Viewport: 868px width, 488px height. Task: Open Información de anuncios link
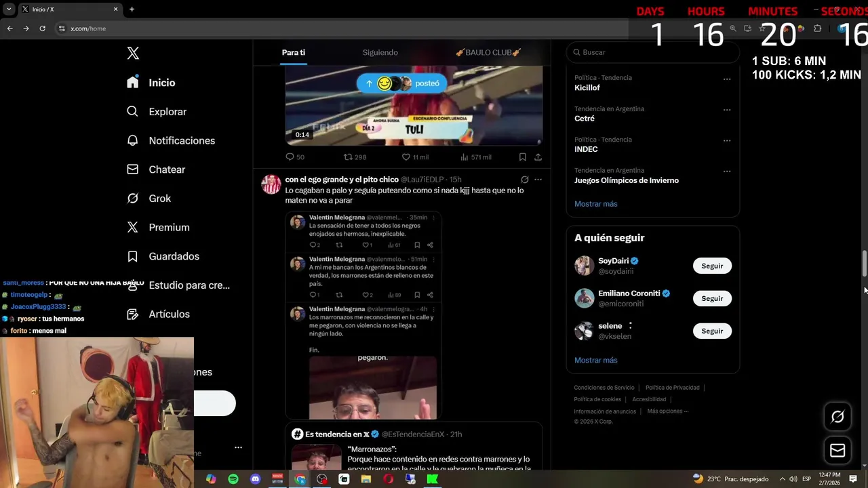click(605, 411)
